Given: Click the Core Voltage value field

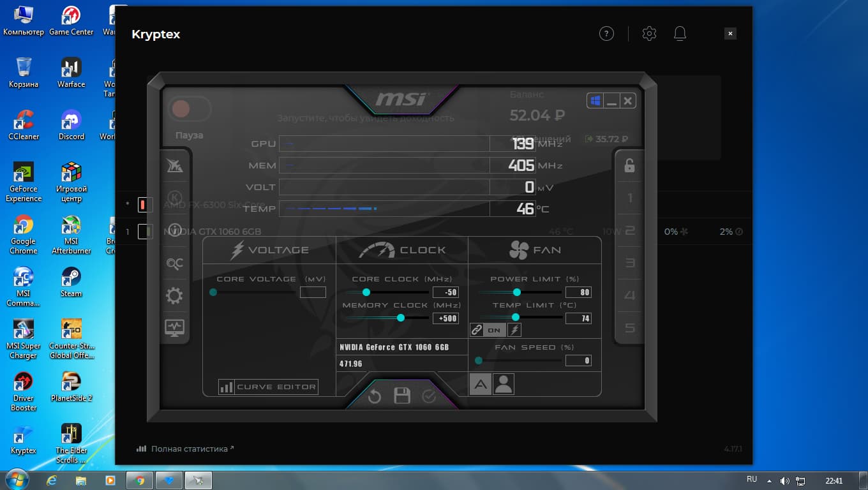Looking at the screenshot, I should [313, 292].
